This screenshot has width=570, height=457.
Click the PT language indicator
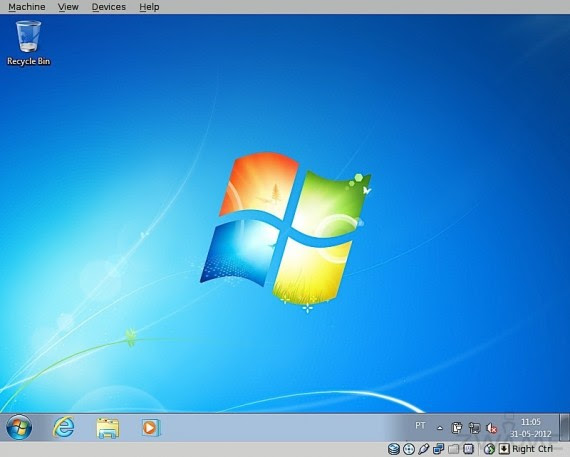click(x=420, y=425)
